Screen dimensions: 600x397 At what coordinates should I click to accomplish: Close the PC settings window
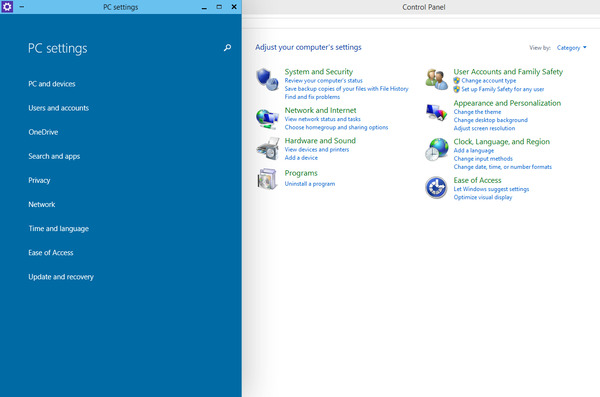tap(234, 7)
